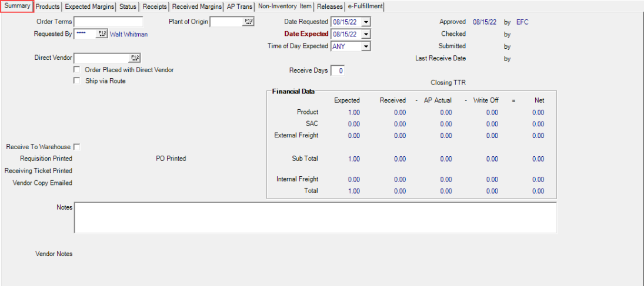Screen dimensions: 644x286
Task: Check the Receive To Warehouse box
Action: coord(76,147)
